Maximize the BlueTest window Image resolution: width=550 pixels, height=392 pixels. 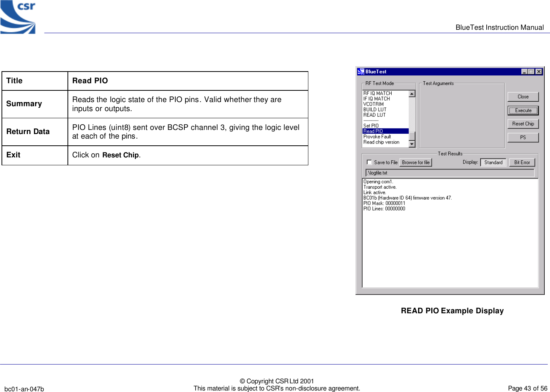(x=531, y=72)
